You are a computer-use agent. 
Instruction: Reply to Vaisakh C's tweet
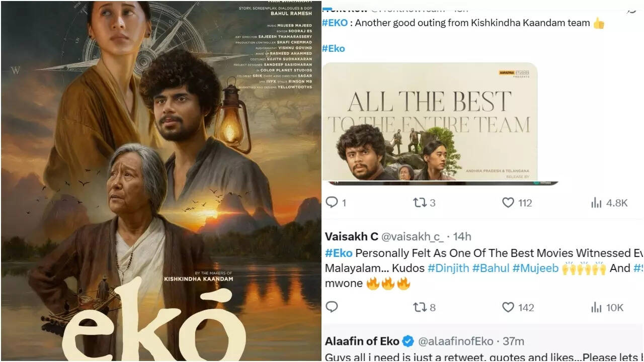click(332, 307)
